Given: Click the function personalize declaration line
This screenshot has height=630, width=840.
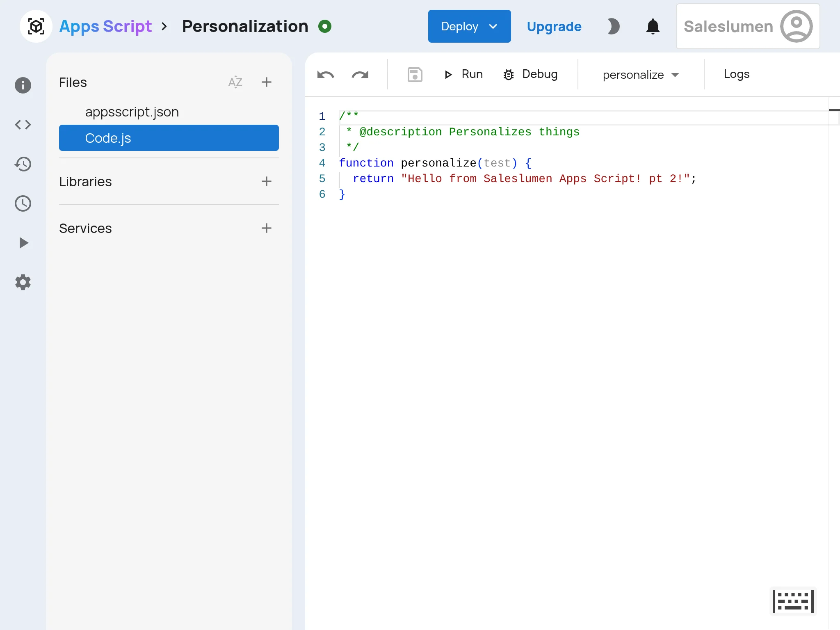Looking at the screenshot, I should pos(436,163).
